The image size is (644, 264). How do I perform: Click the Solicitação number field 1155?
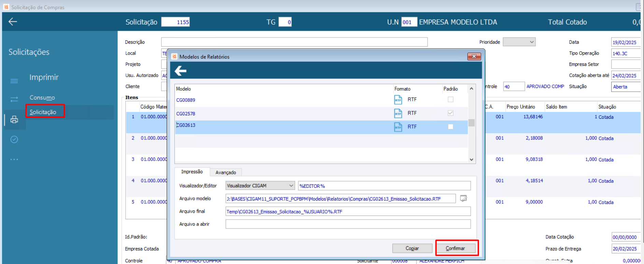pos(175,22)
